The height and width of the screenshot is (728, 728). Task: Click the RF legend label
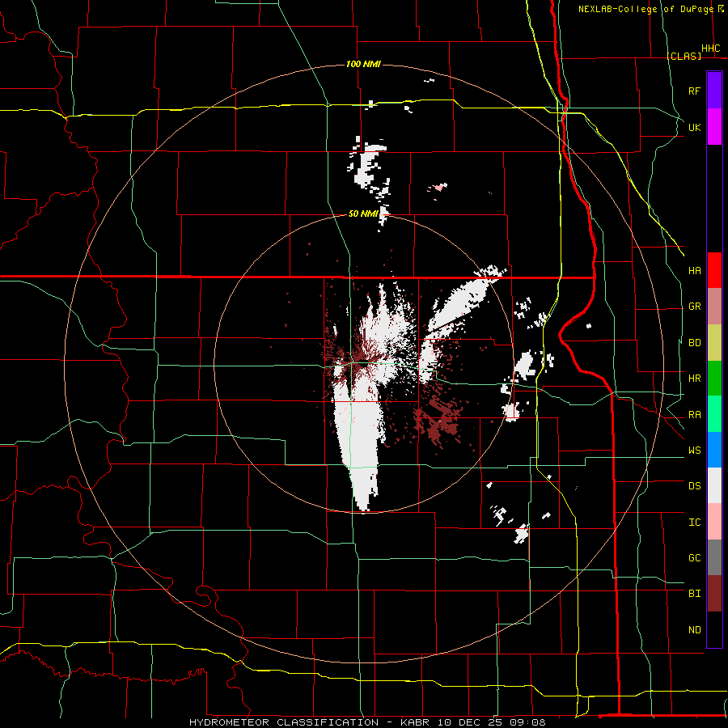694,91
